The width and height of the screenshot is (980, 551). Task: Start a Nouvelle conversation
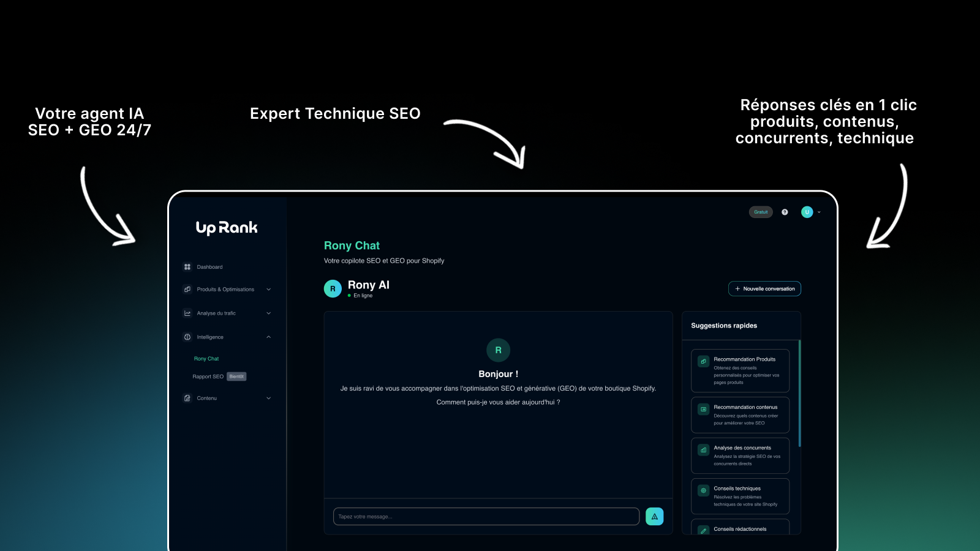(x=764, y=288)
